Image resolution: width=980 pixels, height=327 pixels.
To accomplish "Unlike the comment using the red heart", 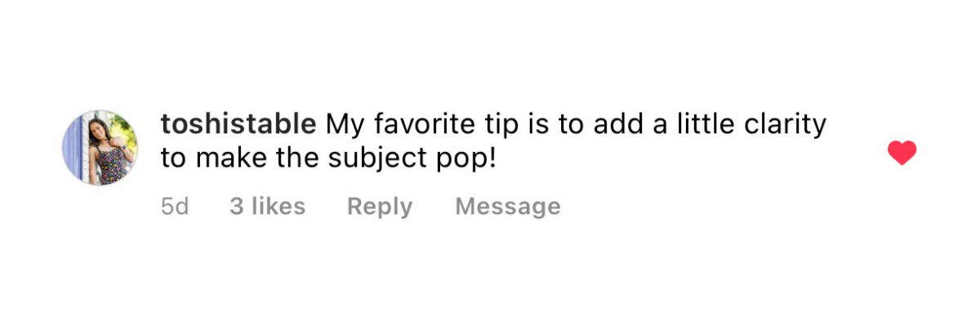I will (x=902, y=153).
